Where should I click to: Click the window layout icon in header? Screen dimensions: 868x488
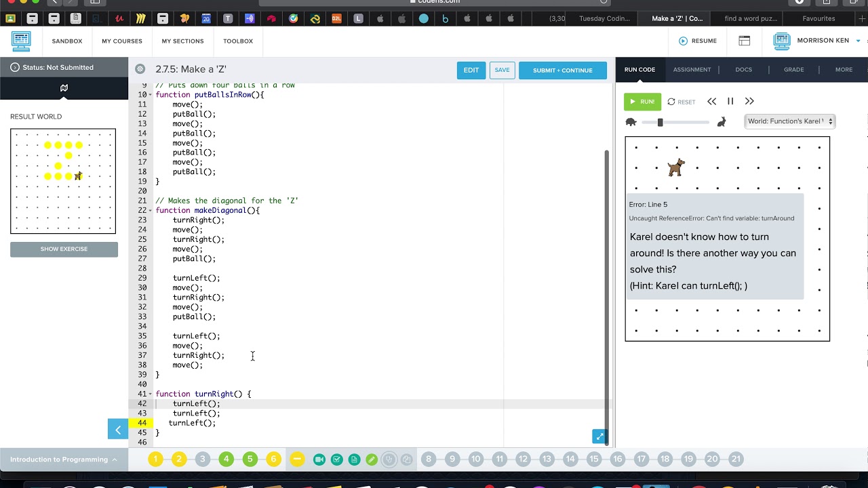click(x=745, y=41)
